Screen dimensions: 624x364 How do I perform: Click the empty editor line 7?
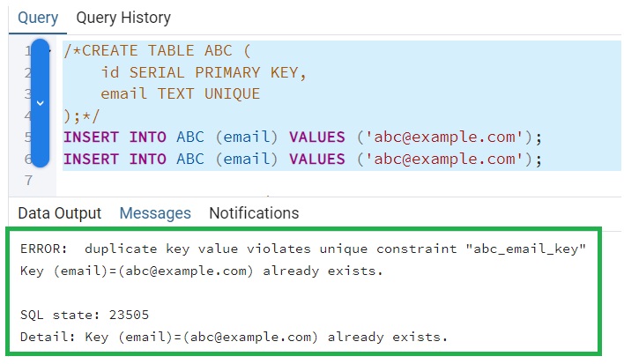pos(264,181)
